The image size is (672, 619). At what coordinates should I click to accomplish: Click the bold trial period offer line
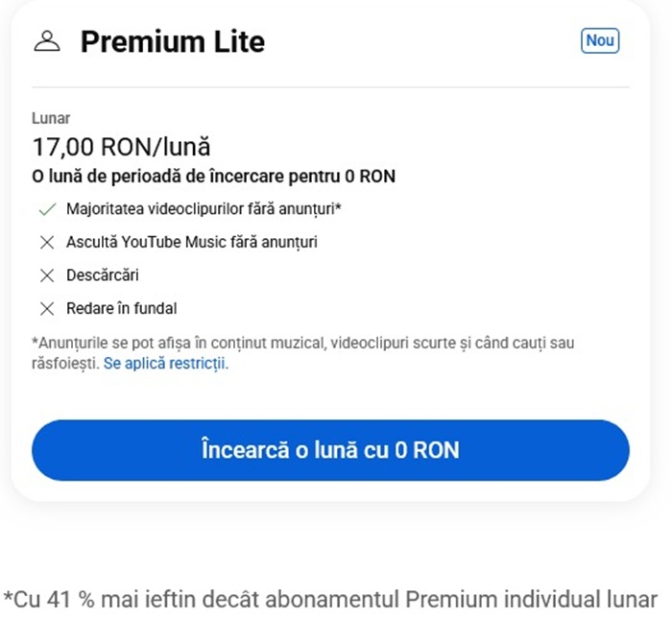pos(213,177)
